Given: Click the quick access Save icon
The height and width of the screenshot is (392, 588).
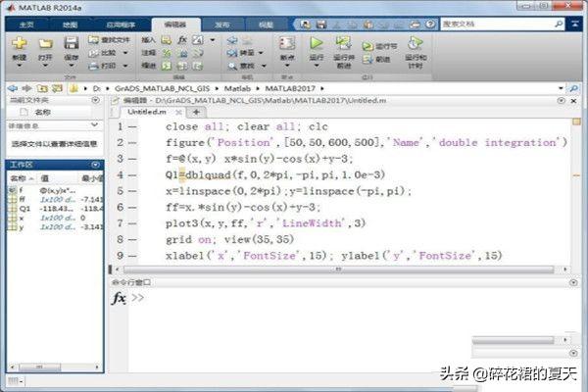Looking at the screenshot, I should [x=321, y=24].
